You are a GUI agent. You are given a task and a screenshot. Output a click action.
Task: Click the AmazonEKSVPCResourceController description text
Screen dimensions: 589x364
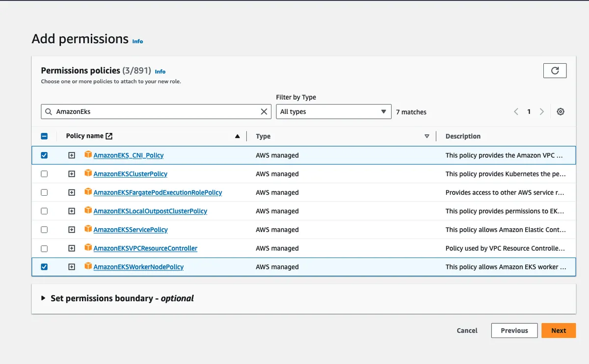[x=505, y=249]
